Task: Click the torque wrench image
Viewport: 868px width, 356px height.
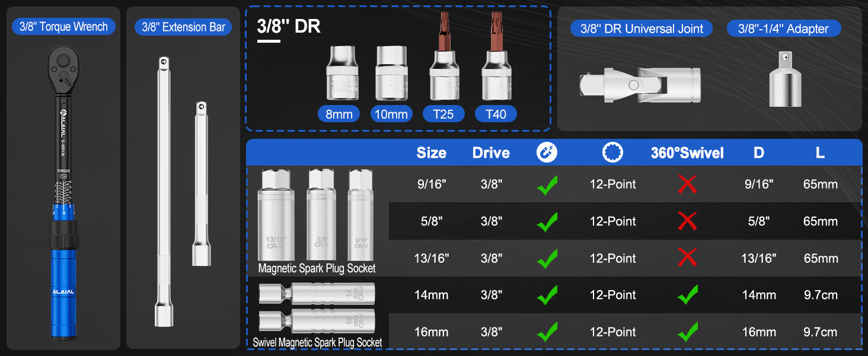Action: click(63, 193)
